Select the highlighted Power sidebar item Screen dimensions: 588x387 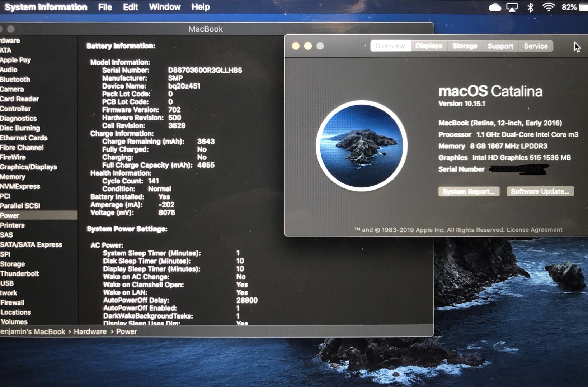[39, 215]
